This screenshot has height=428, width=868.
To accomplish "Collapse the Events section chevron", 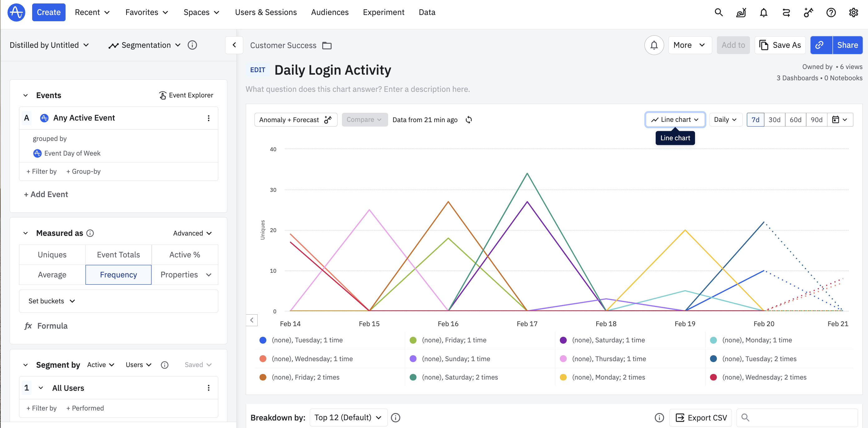I will (x=25, y=96).
